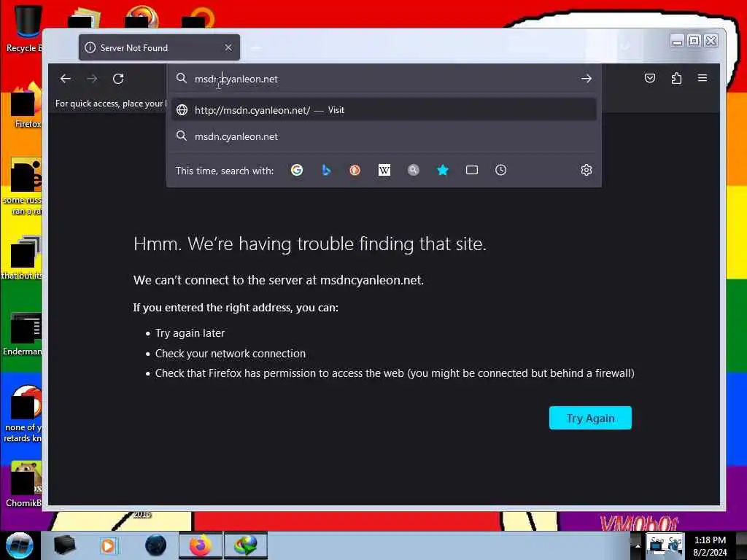Open the dark globe taskbar icon
The image size is (747, 560).
click(155, 545)
